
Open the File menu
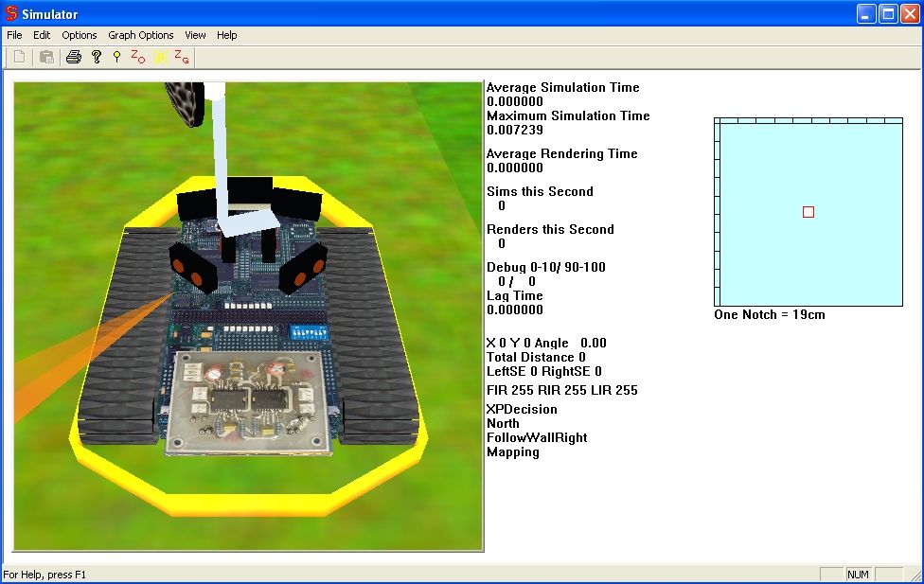point(14,35)
